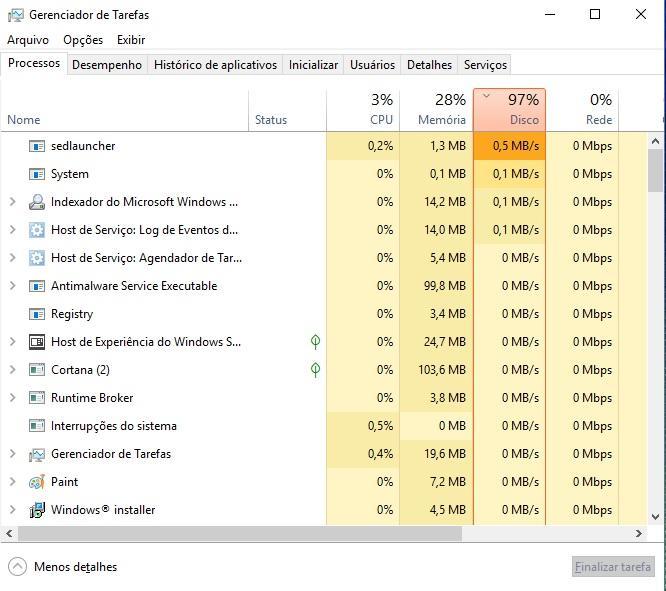Select the Interrupções do sistema name
666x591 pixels.
(113, 426)
